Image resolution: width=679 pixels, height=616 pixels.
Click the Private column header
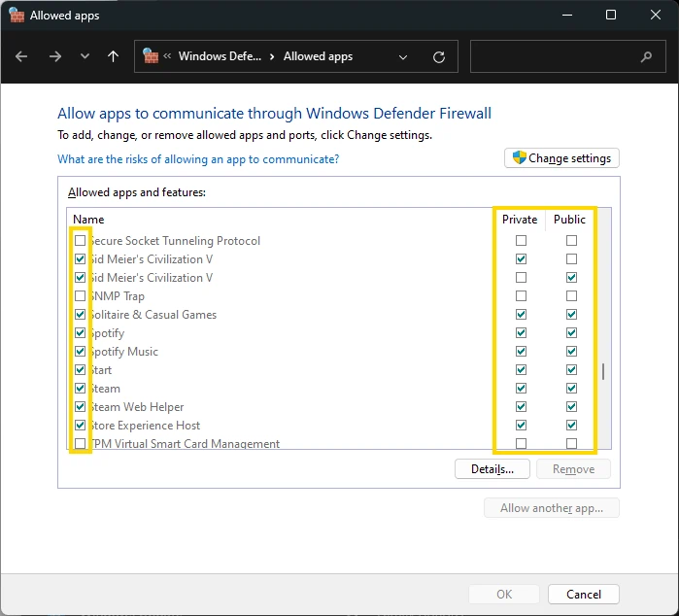(520, 220)
